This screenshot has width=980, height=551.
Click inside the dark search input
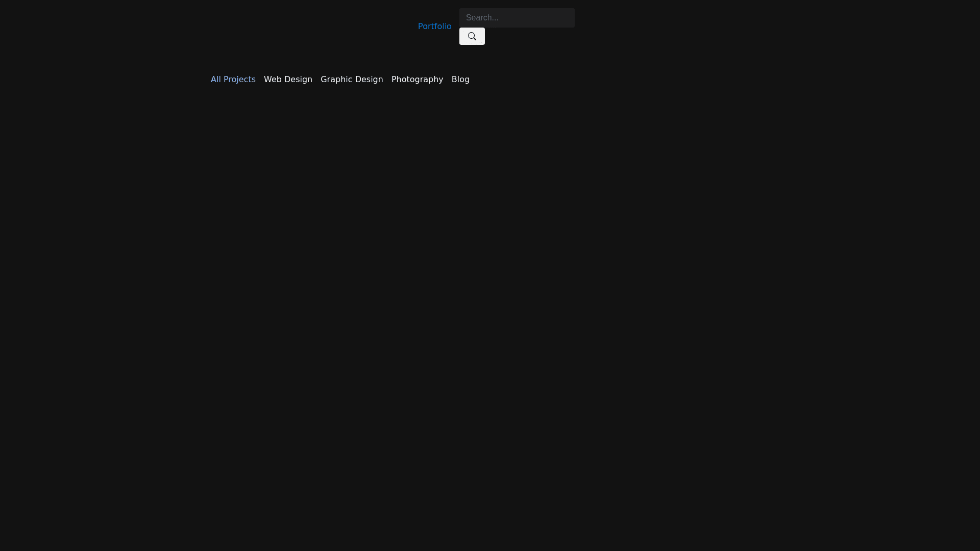517,18
